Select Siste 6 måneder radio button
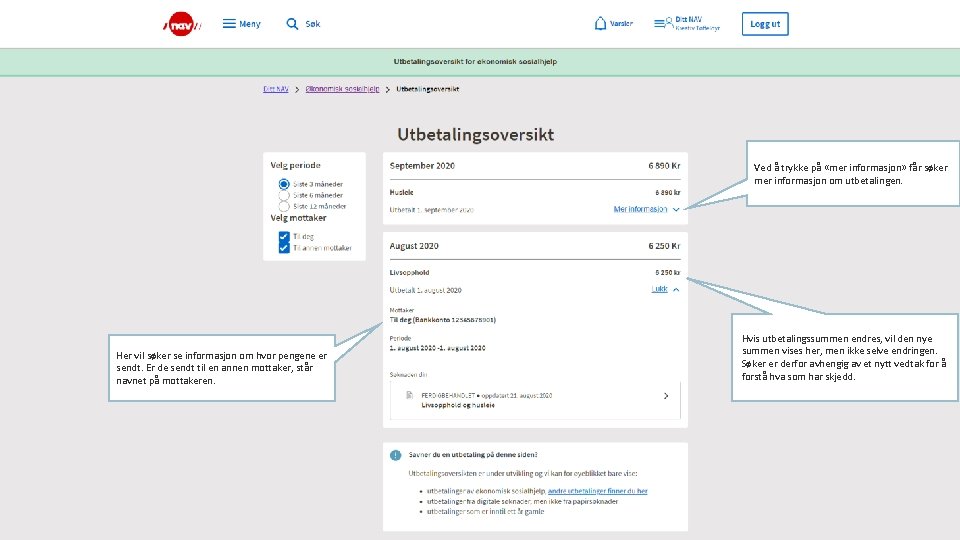 [x=283, y=195]
